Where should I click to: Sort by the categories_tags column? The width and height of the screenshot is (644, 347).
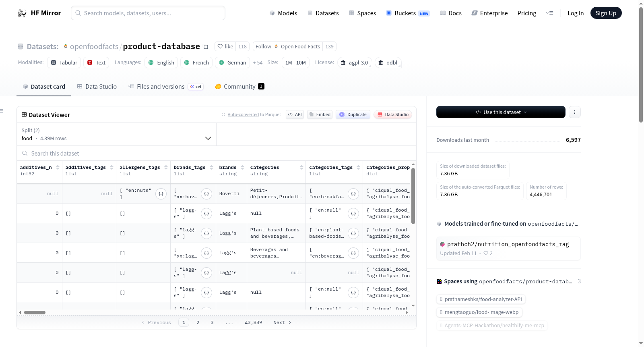[358, 167]
